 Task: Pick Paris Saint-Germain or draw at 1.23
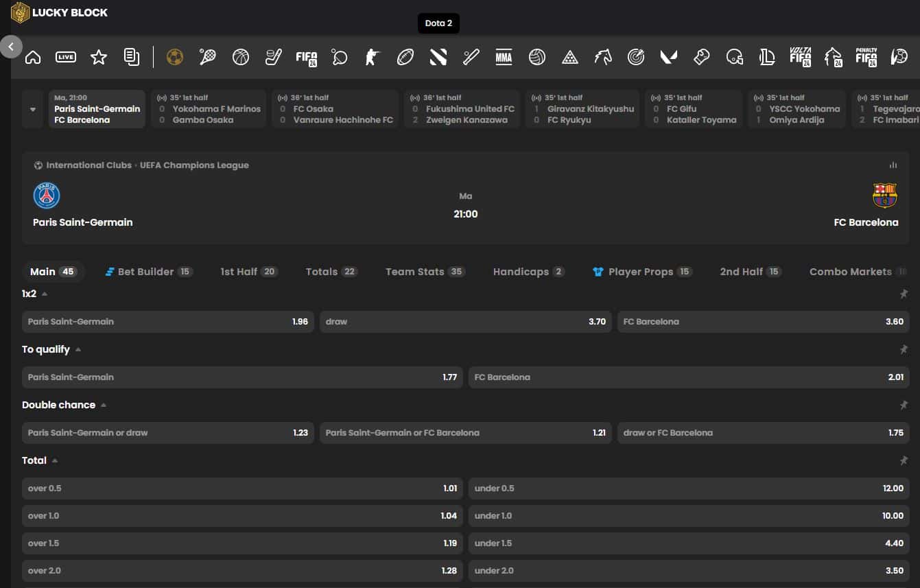(168, 432)
